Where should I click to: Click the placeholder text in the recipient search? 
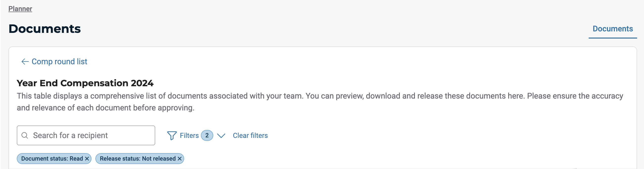click(x=70, y=135)
